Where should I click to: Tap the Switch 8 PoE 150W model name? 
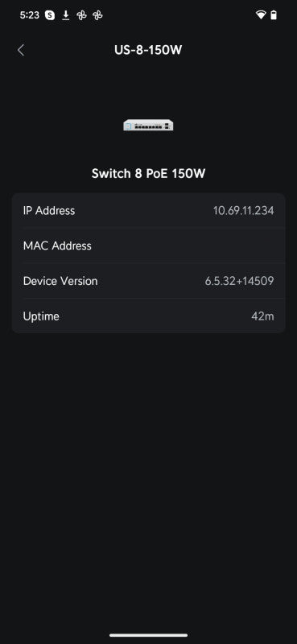coord(148,174)
